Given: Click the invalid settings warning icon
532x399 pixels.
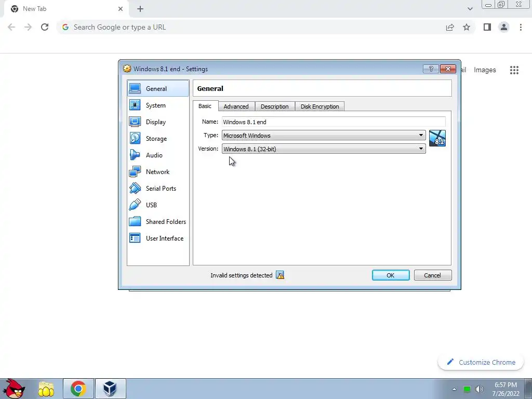Looking at the screenshot, I should 280,275.
